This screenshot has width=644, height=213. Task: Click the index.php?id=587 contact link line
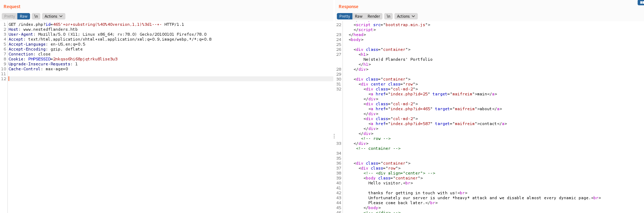click(438, 124)
